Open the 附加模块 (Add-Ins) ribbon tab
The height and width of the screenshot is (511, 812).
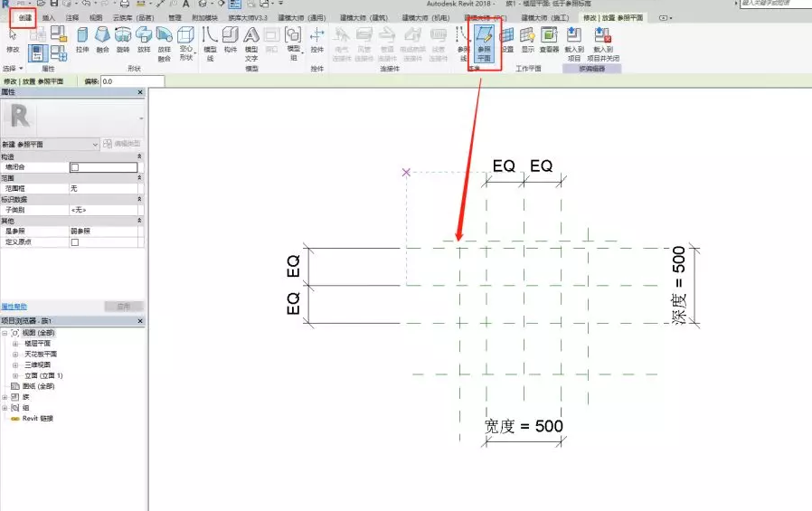(x=204, y=17)
